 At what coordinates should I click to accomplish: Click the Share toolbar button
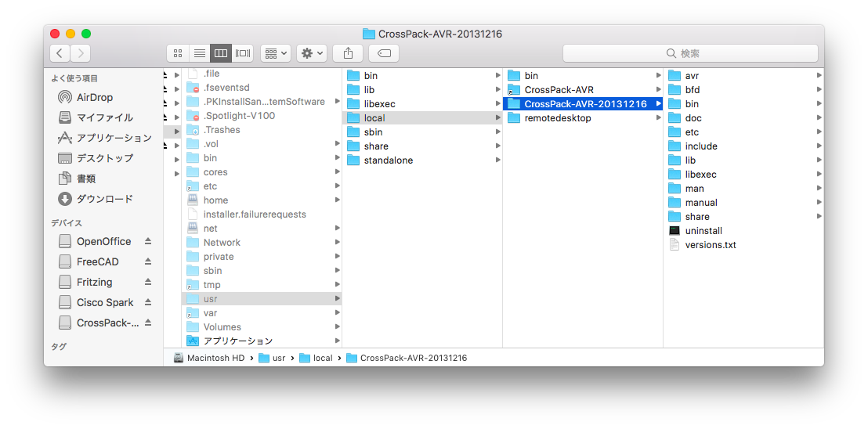click(x=348, y=53)
